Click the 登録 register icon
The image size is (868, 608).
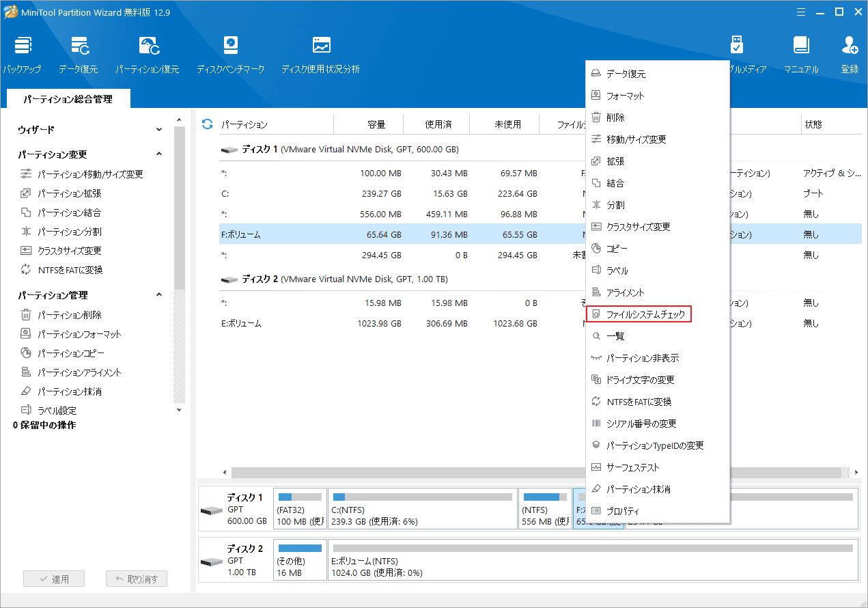point(850,55)
